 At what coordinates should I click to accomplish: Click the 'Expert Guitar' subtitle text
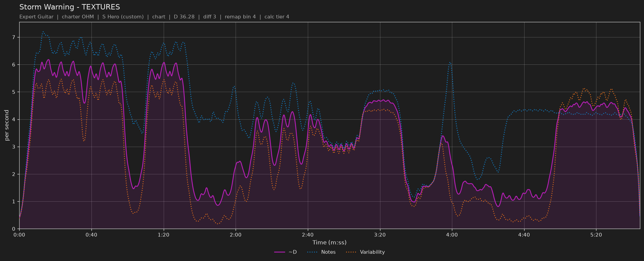(36, 17)
